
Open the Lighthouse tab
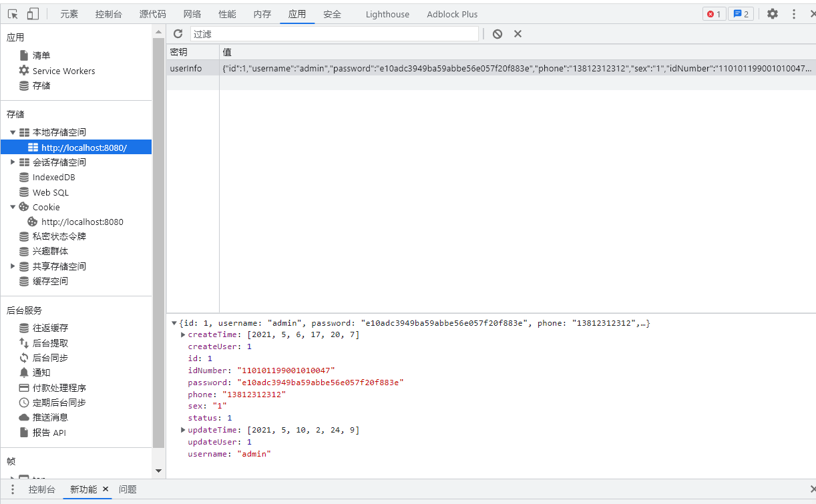387,14
